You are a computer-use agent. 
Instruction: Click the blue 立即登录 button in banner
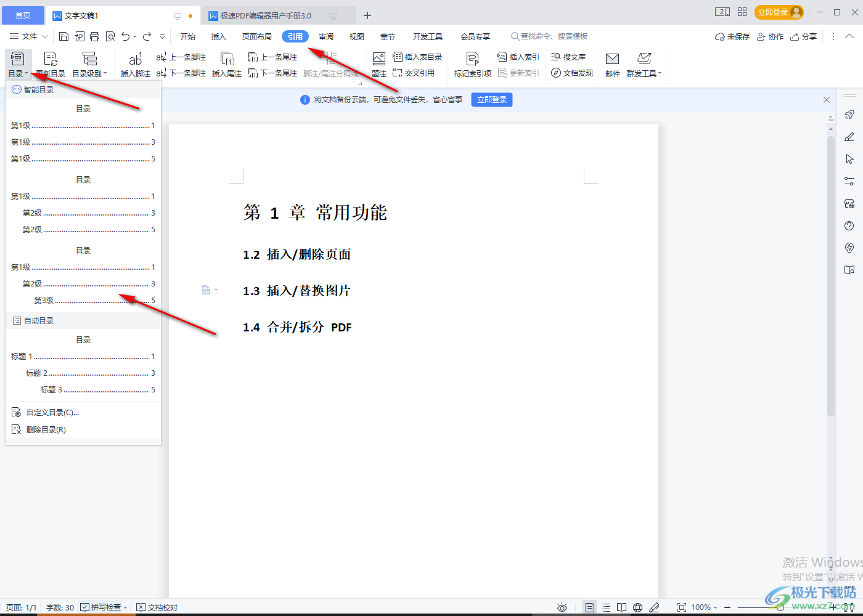click(x=492, y=100)
